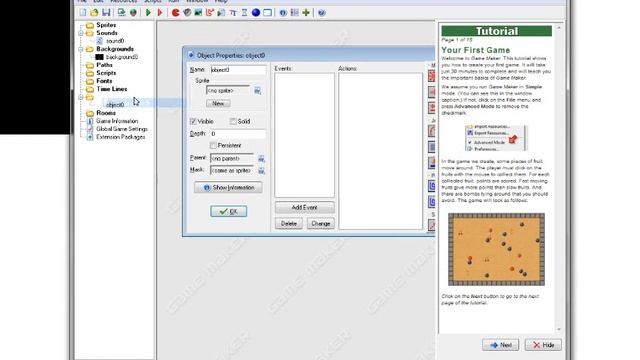The width and height of the screenshot is (640, 360).
Task: Click the Add Event button
Action: pyautogui.click(x=304, y=207)
